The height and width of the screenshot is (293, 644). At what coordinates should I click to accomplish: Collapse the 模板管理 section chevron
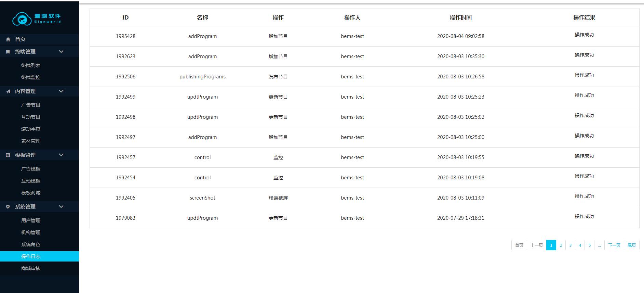[61, 155]
